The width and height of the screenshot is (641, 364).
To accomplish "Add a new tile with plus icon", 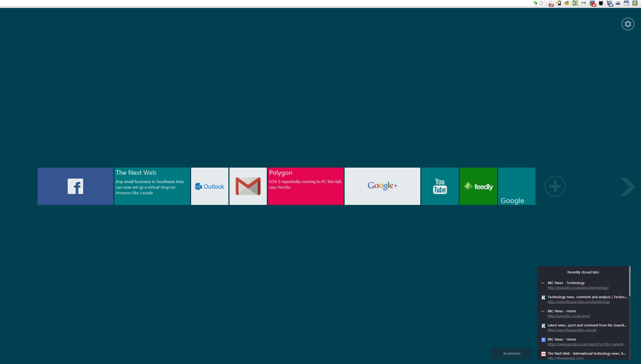I will pos(555,186).
